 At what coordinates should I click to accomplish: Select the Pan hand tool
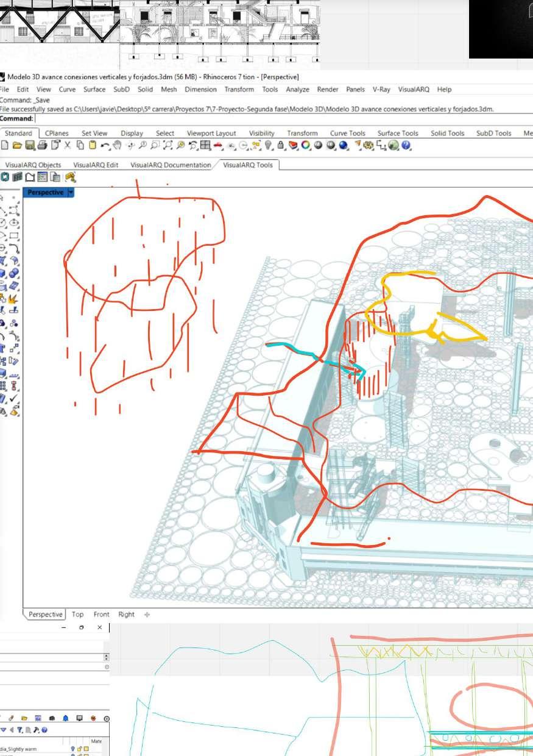pos(118,146)
